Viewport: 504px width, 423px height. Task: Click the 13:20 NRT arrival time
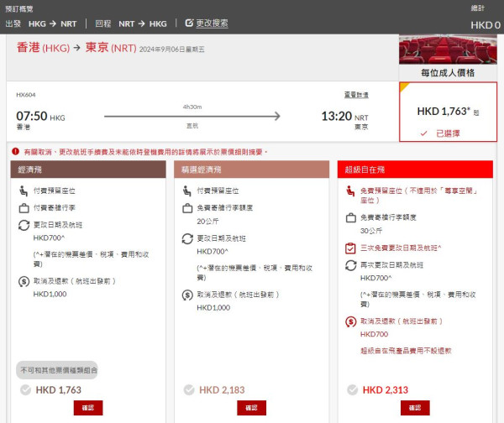(x=345, y=117)
